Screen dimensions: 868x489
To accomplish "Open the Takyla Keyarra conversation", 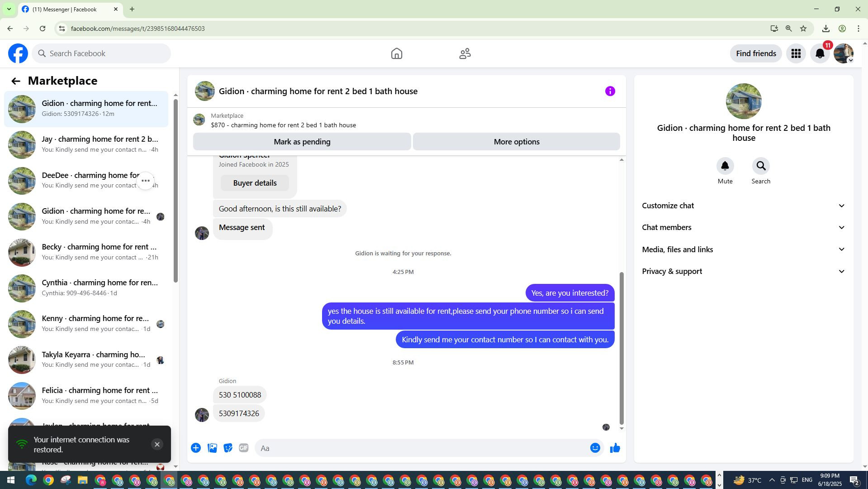I will pyautogui.click(x=86, y=360).
